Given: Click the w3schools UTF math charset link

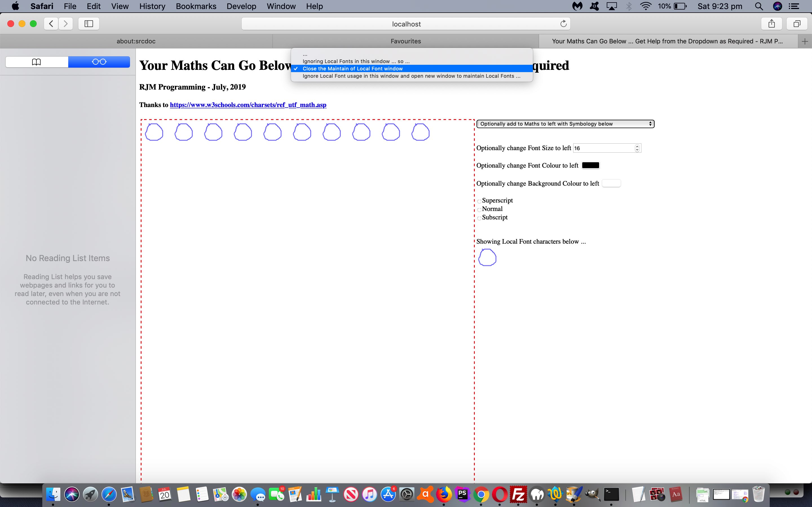Looking at the screenshot, I should (247, 104).
